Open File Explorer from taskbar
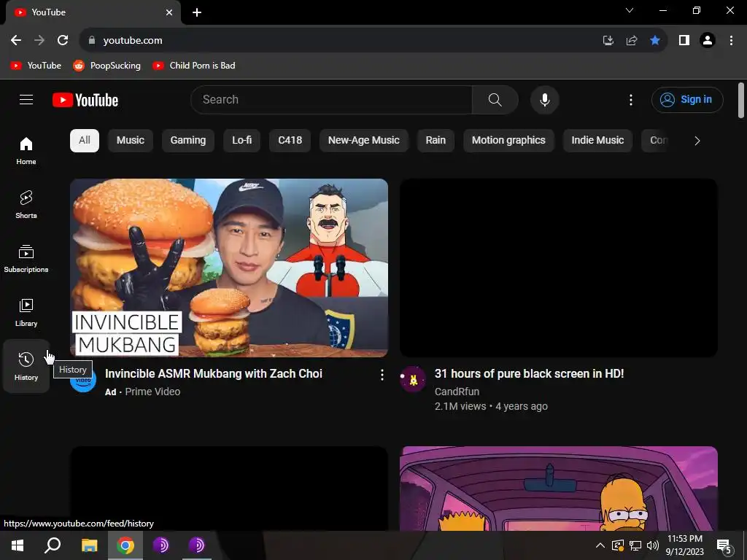This screenshot has height=560, width=747. [89, 545]
